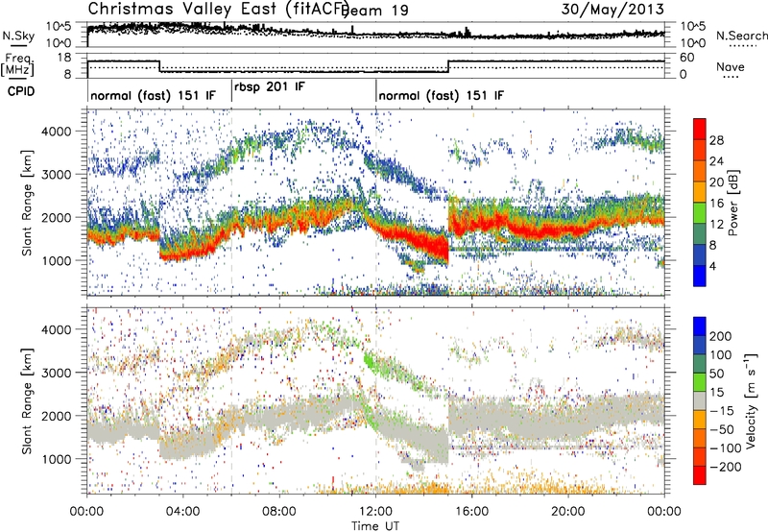768x532 pixels.
Task: Select the rbsp 201 IF mode label
Action: (x=270, y=87)
